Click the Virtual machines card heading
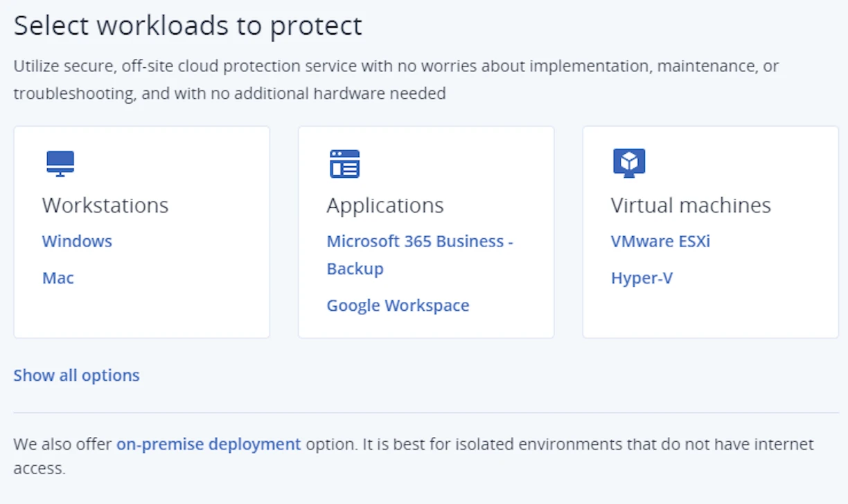The image size is (848, 504). (691, 206)
